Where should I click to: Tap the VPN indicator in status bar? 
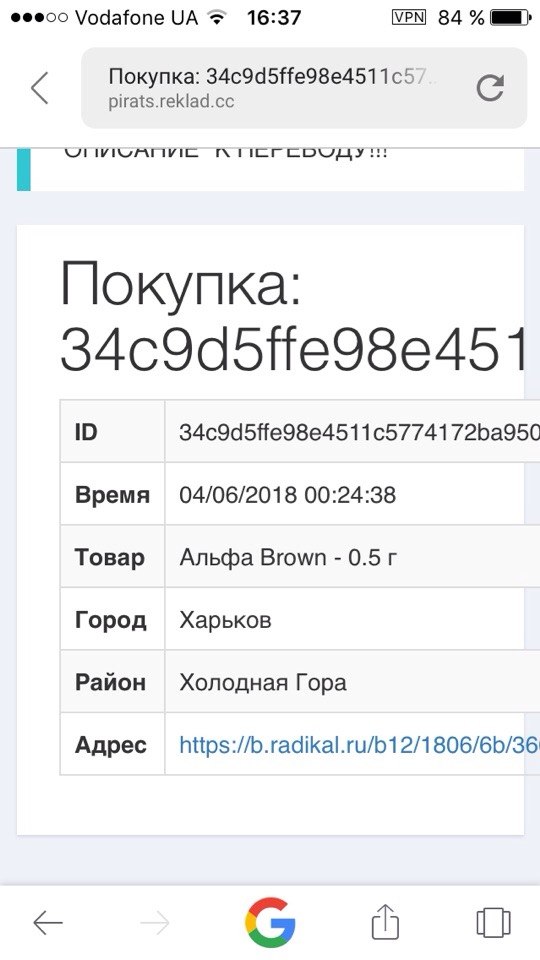[x=408, y=17]
